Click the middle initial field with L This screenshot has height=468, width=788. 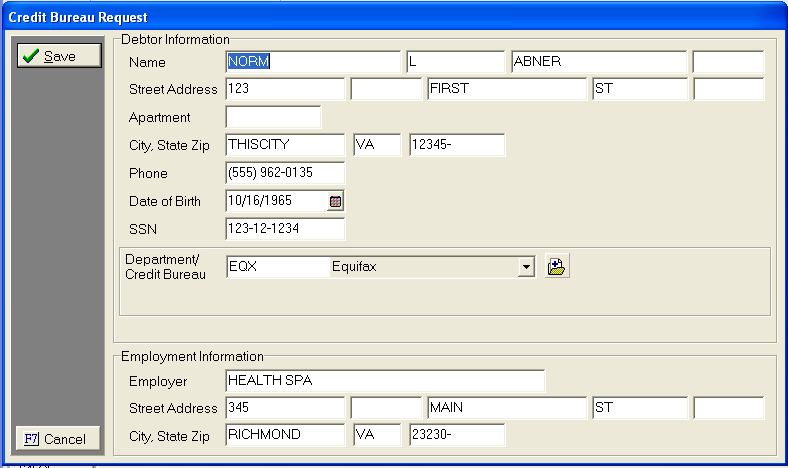tap(455, 61)
